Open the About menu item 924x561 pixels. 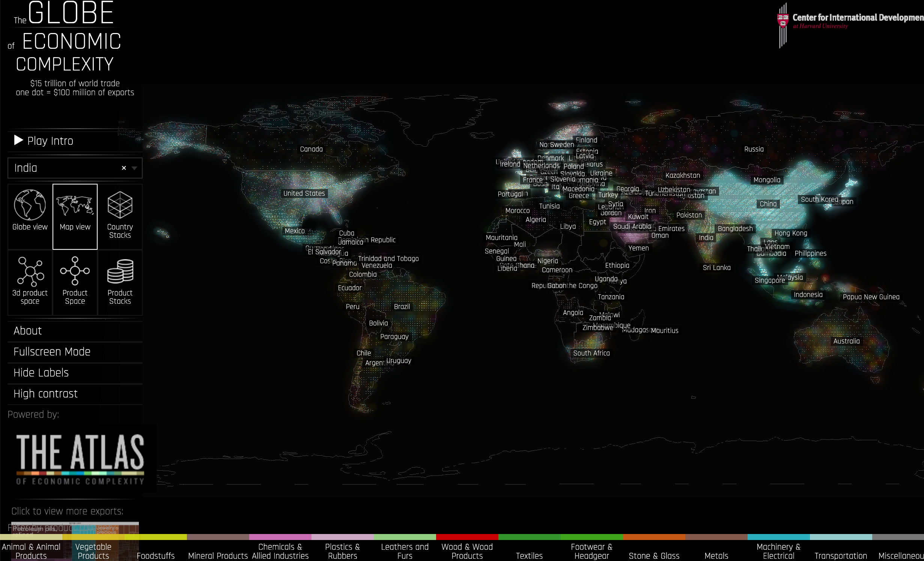click(x=28, y=331)
